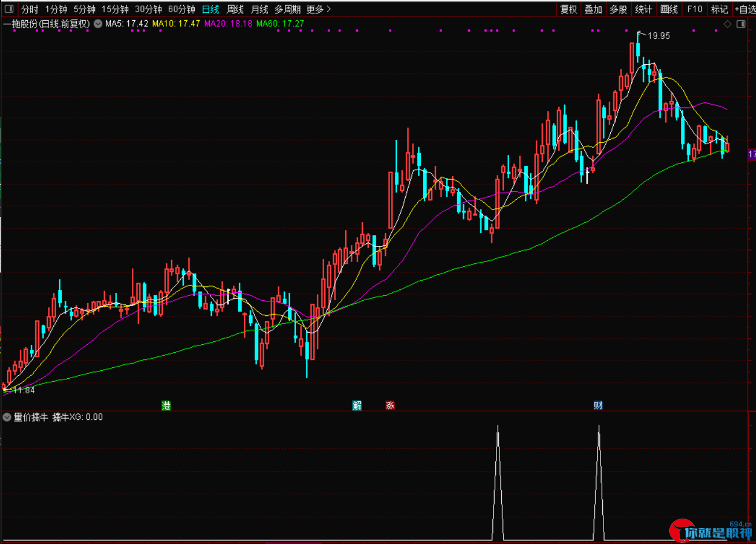Click the MA10: 17.47 label
The image size is (756, 544).
point(176,24)
